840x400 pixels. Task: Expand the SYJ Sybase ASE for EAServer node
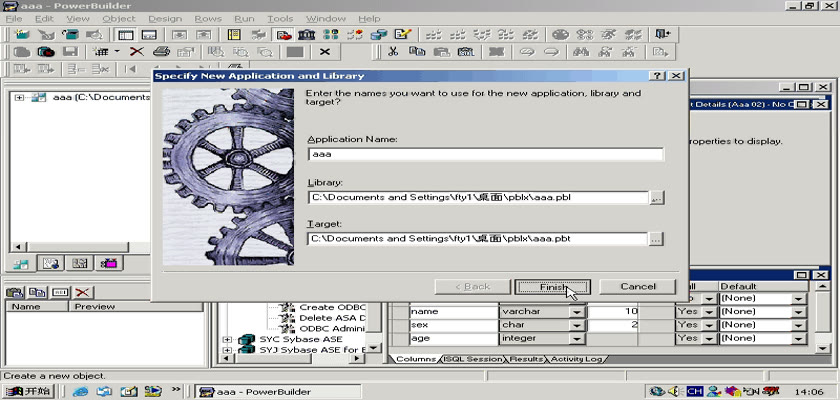tap(227, 350)
